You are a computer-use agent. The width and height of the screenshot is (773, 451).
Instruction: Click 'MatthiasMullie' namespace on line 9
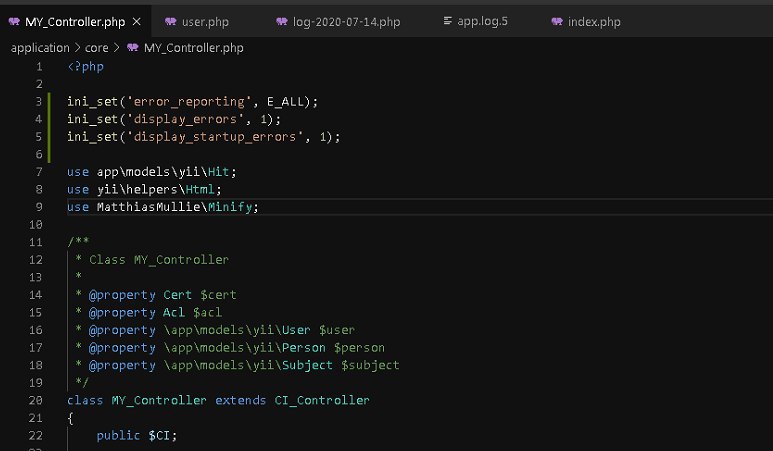click(148, 207)
